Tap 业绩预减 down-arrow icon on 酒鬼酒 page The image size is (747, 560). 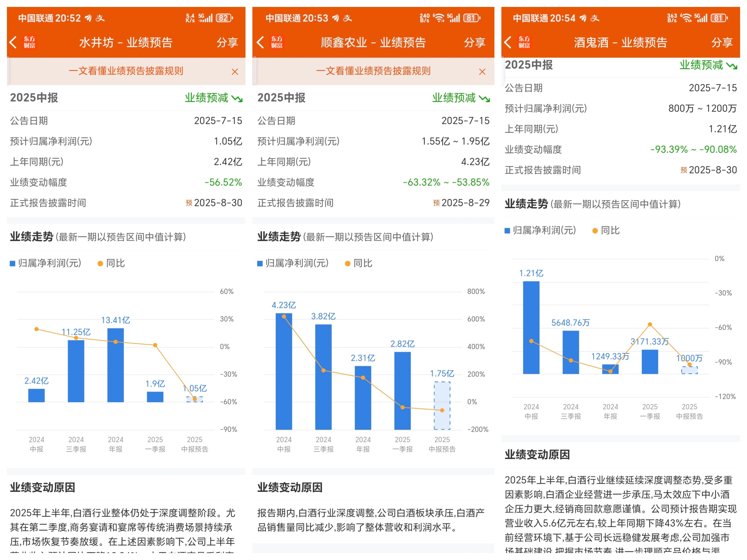click(732, 66)
